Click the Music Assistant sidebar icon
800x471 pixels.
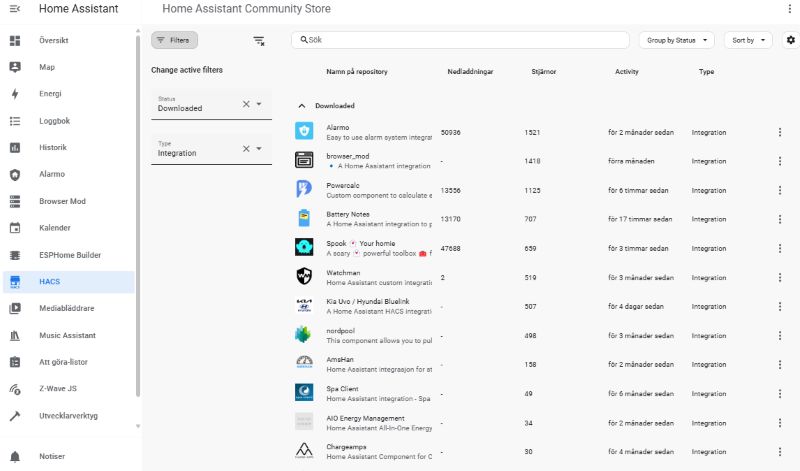coord(15,335)
